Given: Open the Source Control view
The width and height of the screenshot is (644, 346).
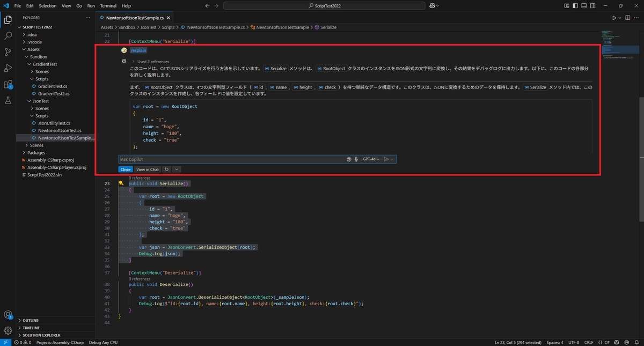Looking at the screenshot, I should pyautogui.click(x=8, y=52).
